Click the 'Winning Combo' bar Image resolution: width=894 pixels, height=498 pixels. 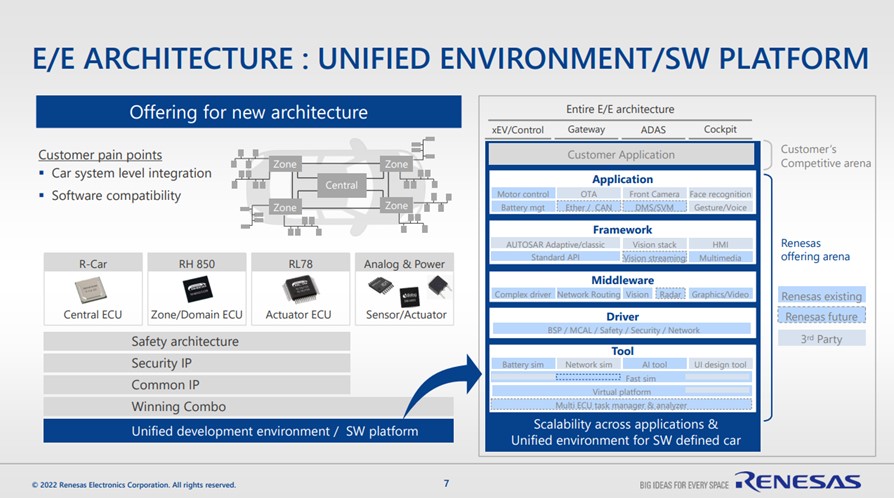[249, 406]
